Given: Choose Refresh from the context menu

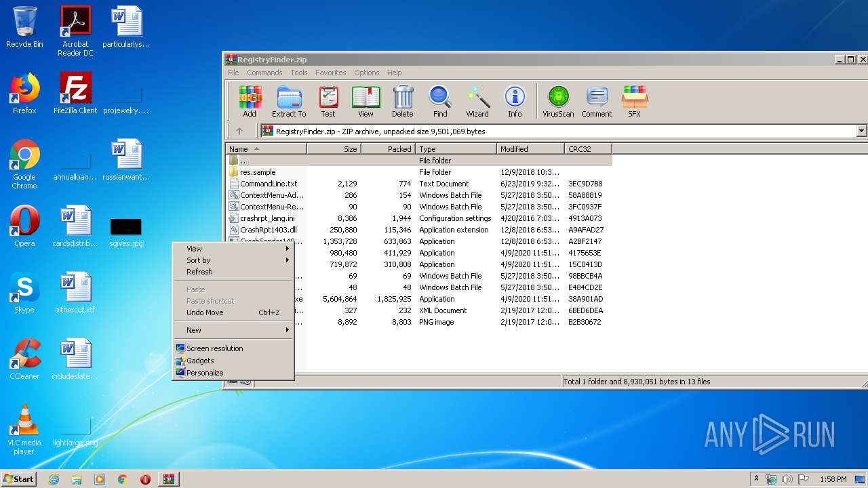Looking at the screenshot, I should 233,272.
